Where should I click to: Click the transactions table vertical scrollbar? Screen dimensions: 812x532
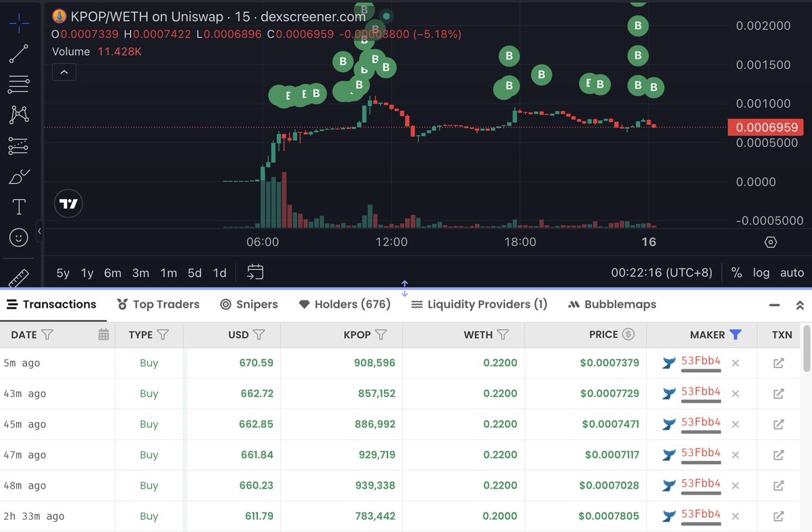(x=807, y=348)
